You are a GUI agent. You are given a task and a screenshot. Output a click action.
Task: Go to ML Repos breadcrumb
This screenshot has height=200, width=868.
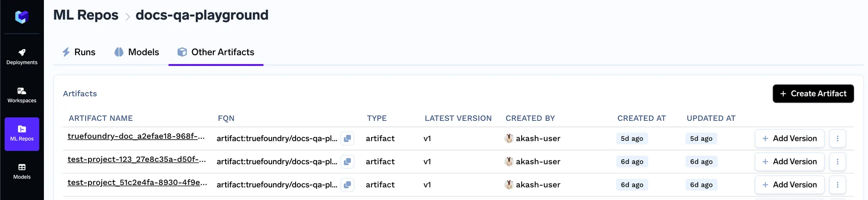pos(85,15)
